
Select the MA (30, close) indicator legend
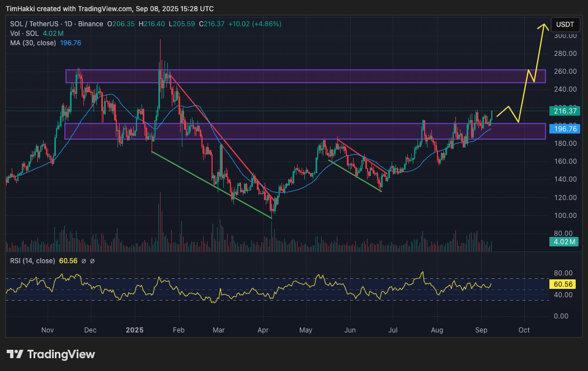[x=32, y=43]
